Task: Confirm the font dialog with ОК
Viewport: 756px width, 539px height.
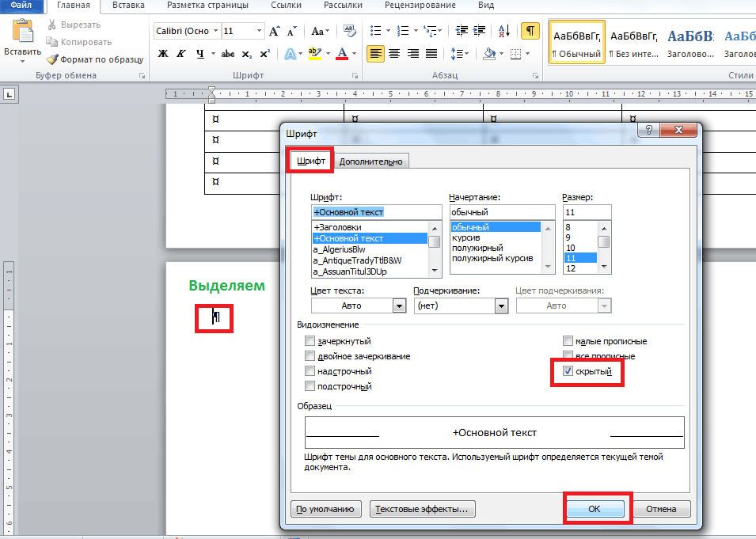Action: [595, 509]
